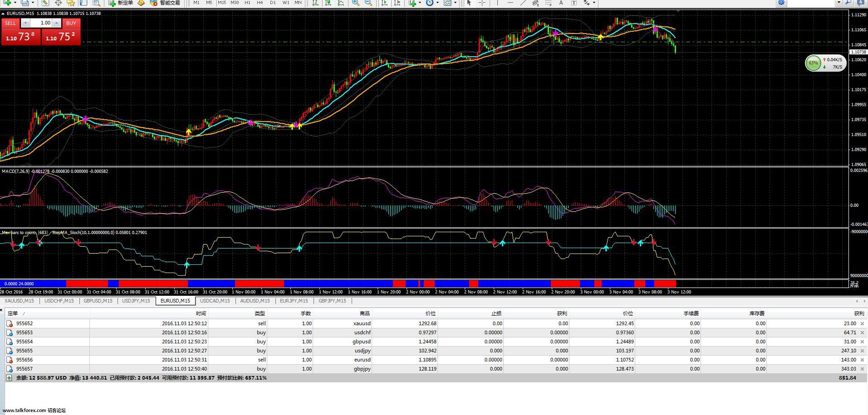This screenshot has width=868, height=415.
Task: Decrease one-click trade volume
Action: point(25,23)
